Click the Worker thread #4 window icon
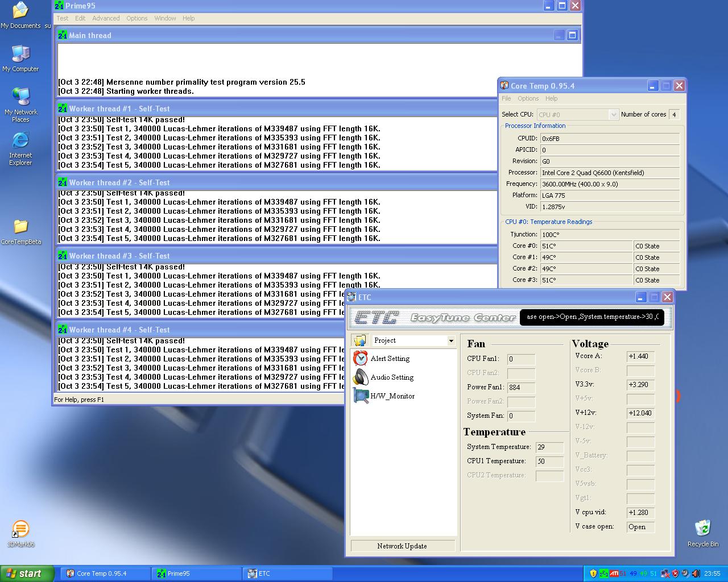The image size is (728, 582). click(x=63, y=330)
